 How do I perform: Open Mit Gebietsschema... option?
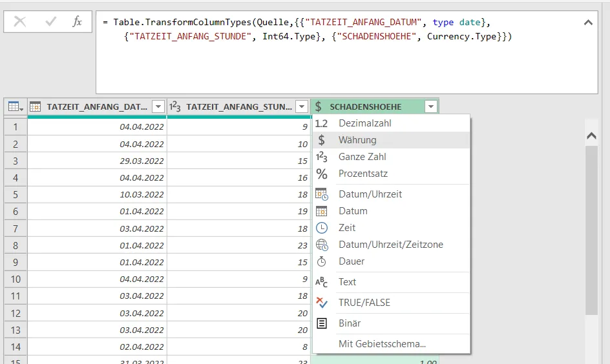tap(392, 344)
